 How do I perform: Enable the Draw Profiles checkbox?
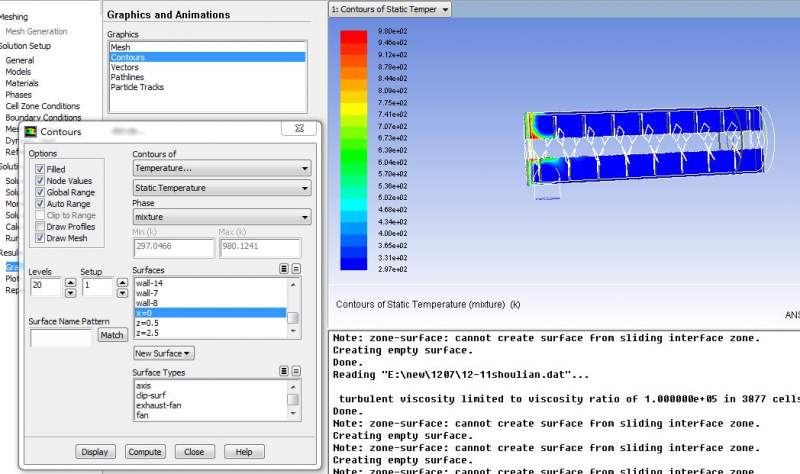pos(40,227)
